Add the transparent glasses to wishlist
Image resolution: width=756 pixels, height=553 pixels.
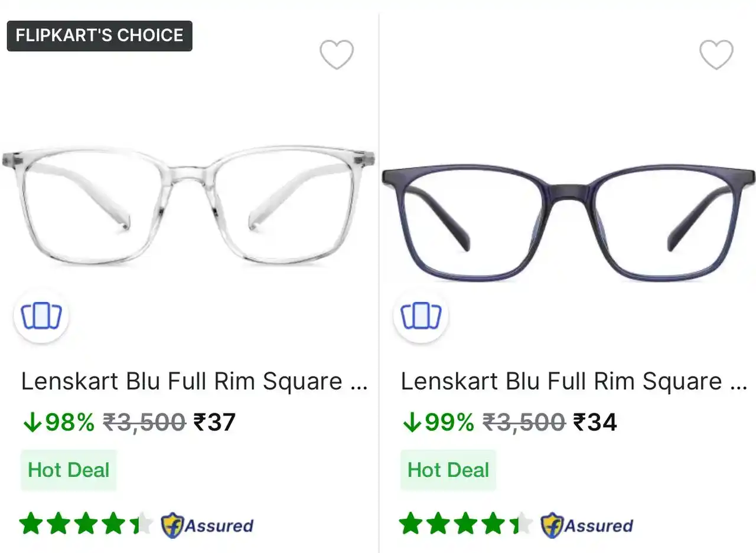click(x=337, y=54)
